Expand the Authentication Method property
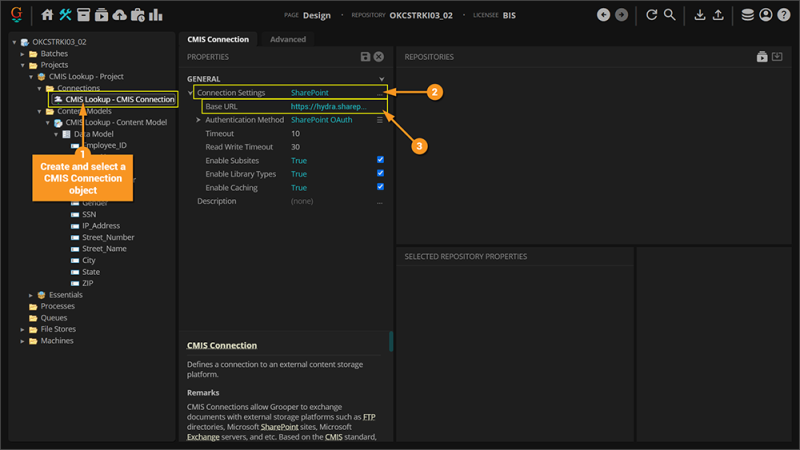Screen dimensions: 800x450 pyautogui.click(x=199, y=120)
